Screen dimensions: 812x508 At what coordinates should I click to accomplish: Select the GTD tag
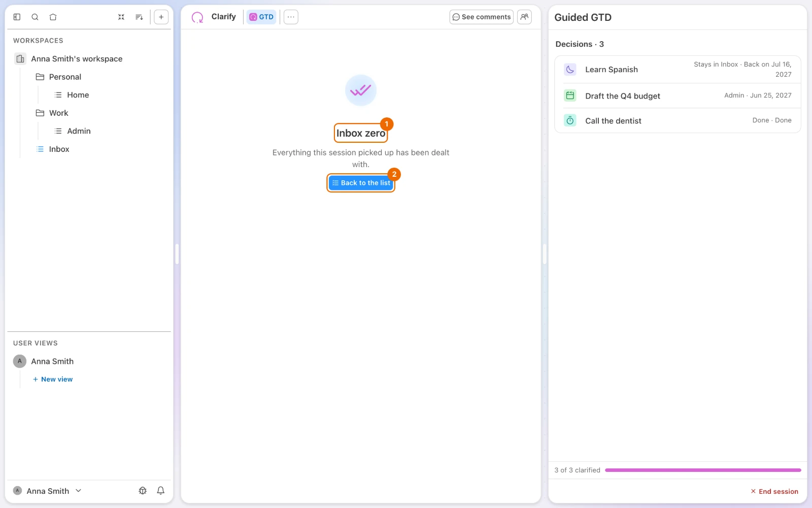pyautogui.click(x=261, y=17)
